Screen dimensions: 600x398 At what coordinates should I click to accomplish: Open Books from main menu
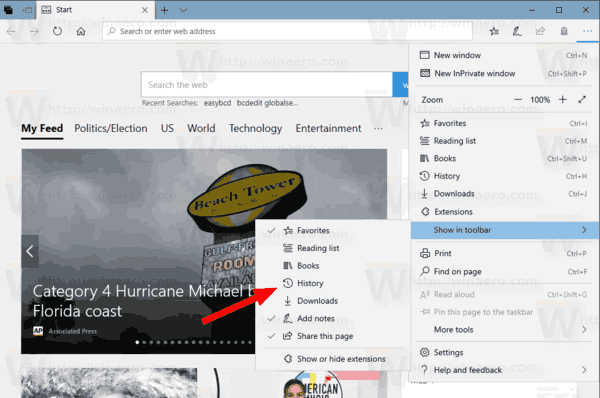(503, 158)
